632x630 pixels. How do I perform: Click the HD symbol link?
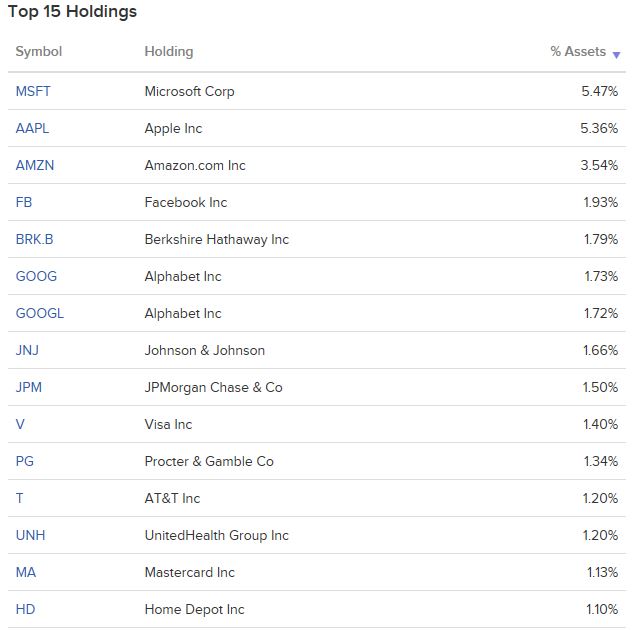point(25,609)
